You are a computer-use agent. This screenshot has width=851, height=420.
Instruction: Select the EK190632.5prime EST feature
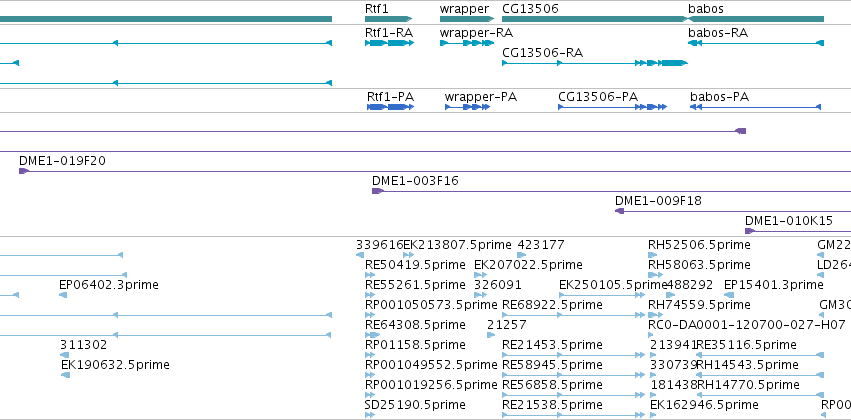coord(65,375)
